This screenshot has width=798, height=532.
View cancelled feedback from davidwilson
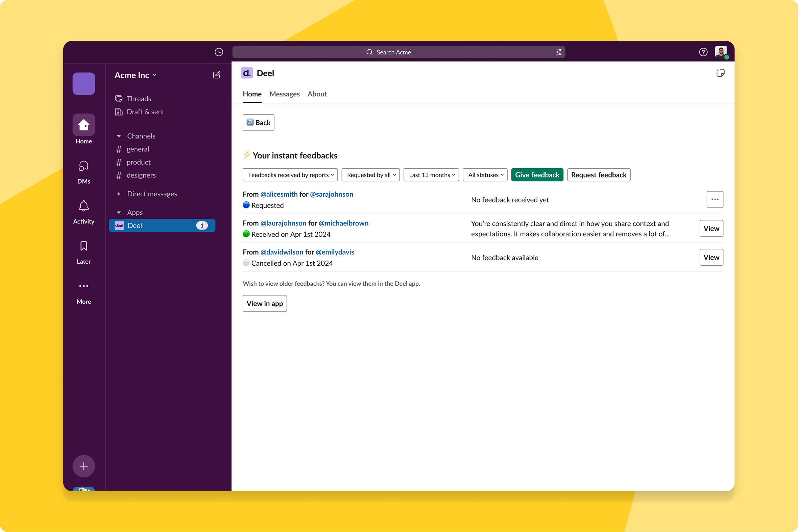click(711, 257)
